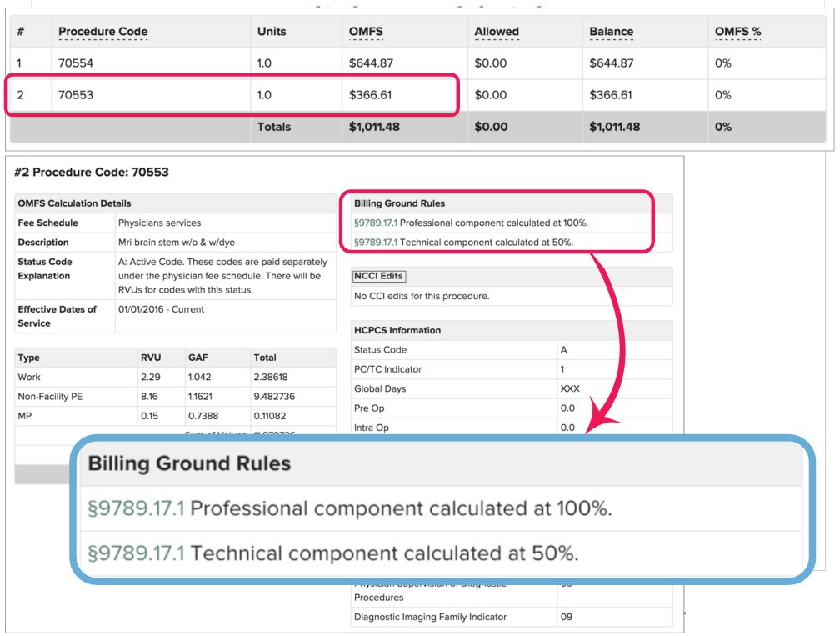The height and width of the screenshot is (636, 840).
Task: Click Work GAF value 1.042
Action: pos(199,378)
